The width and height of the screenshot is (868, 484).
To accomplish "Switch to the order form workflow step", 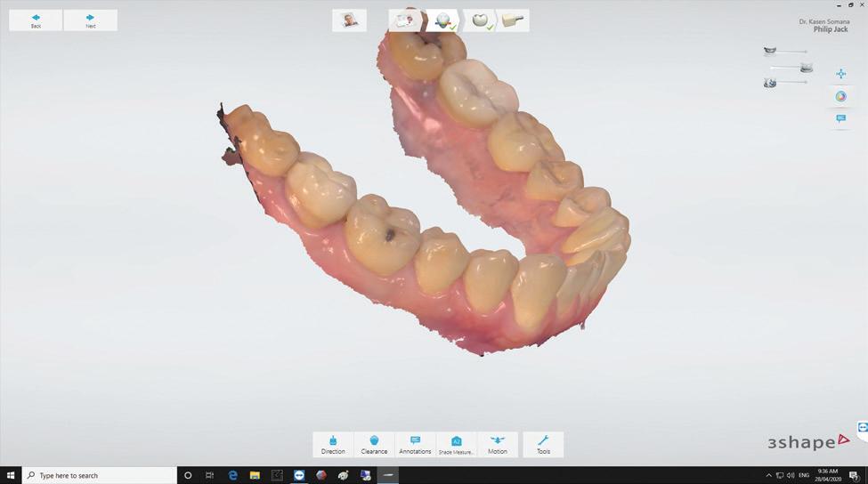I will click(x=405, y=20).
